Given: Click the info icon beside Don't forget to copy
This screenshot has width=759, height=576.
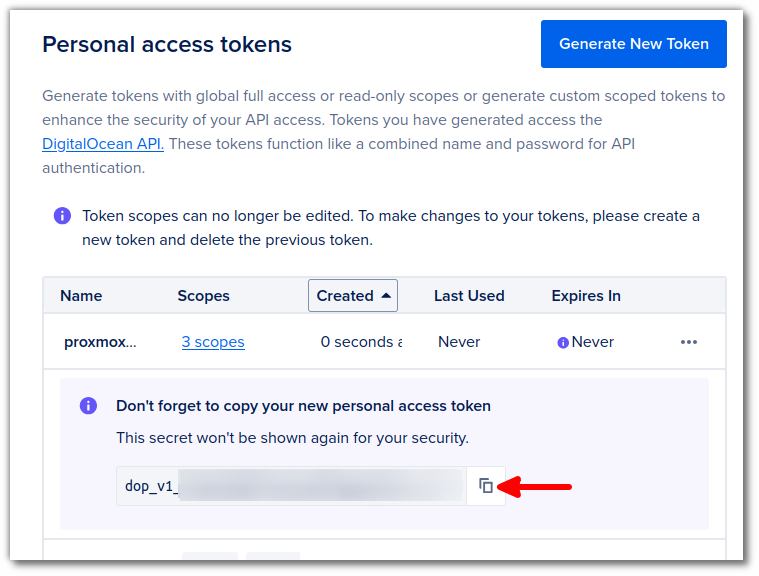Looking at the screenshot, I should click(x=88, y=406).
